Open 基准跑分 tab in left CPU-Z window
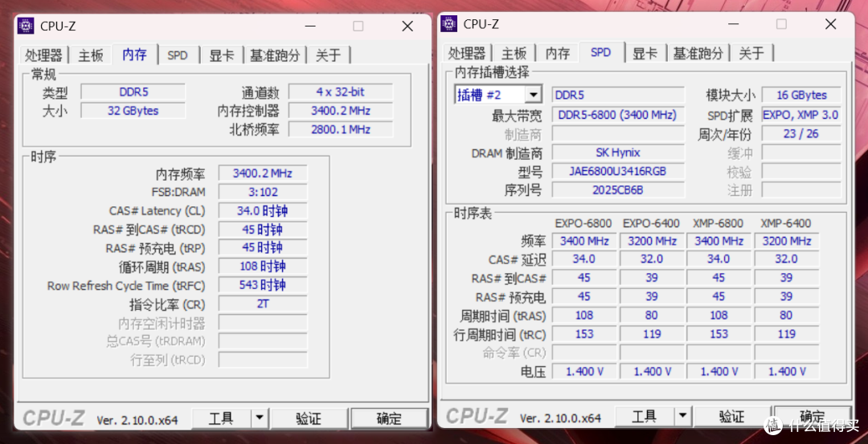 pyautogui.click(x=275, y=55)
